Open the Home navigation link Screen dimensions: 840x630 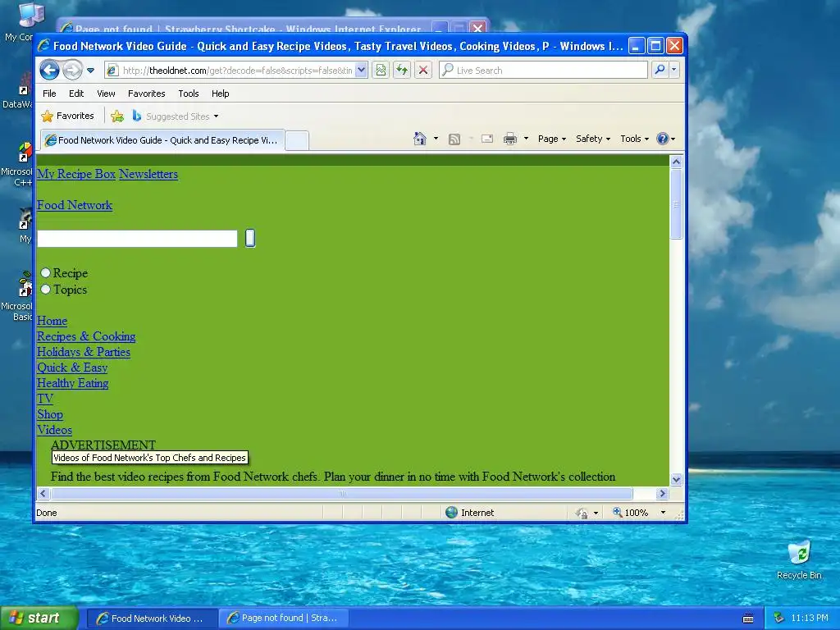click(52, 321)
